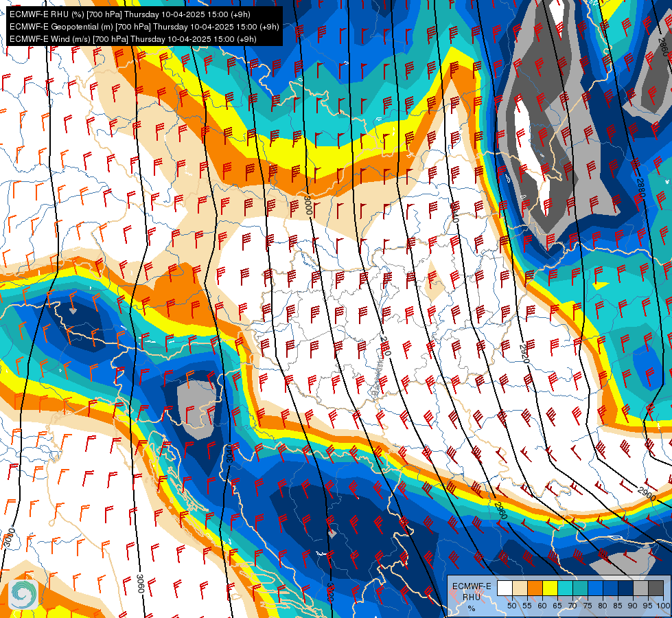Click the '2900' geopotential contour label

[x=647, y=494]
